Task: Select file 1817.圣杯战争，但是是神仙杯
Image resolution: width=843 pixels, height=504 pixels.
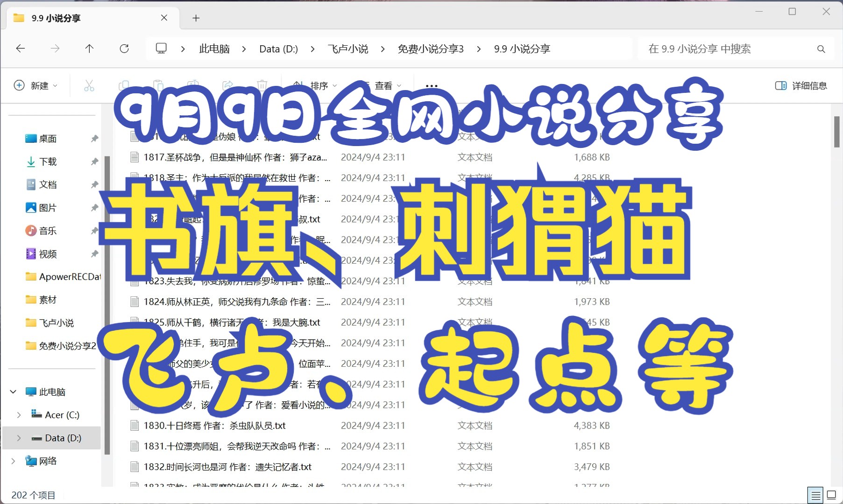Action: pyautogui.click(x=235, y=157)
